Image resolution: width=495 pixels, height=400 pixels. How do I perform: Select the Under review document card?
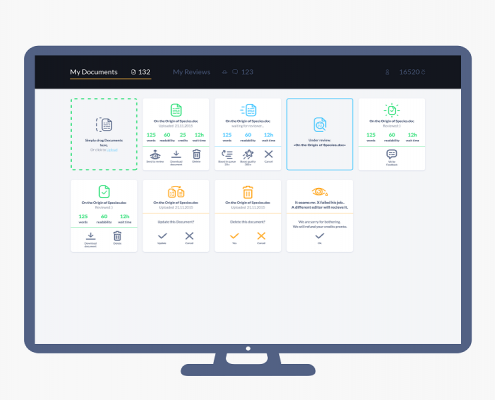click(x=320, y=134)
